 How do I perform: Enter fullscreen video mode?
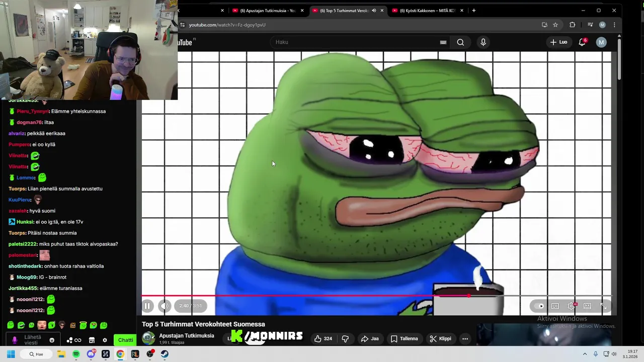point(603,306)
